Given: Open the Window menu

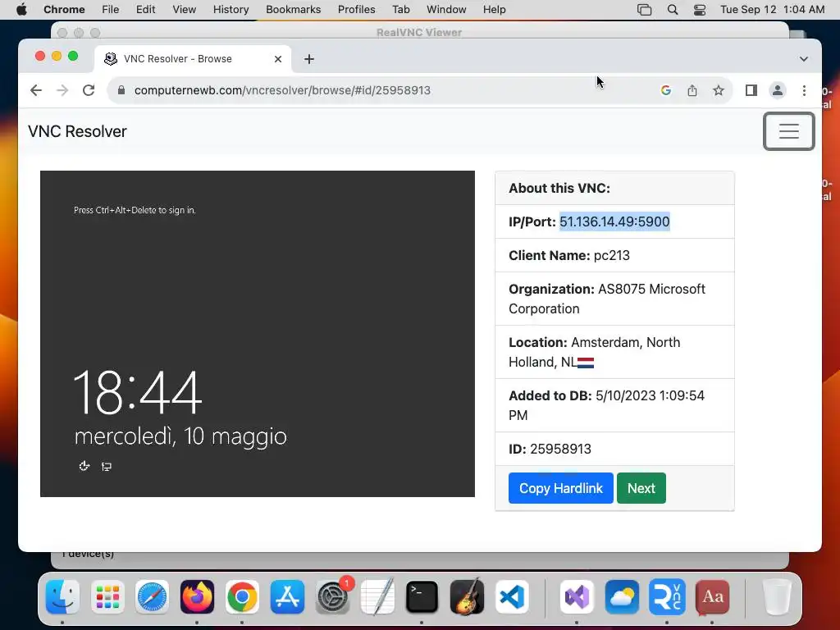Looking at the screenshot, I should click(446, 10).
